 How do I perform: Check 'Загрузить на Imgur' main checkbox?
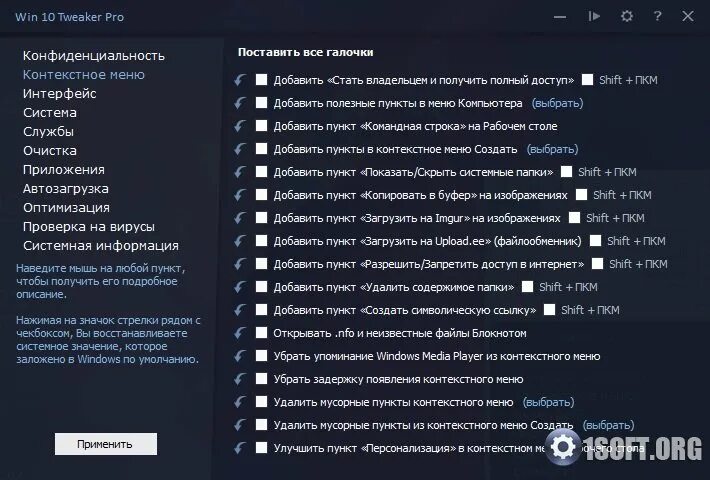pyautogui.click(x=261, y=218)
